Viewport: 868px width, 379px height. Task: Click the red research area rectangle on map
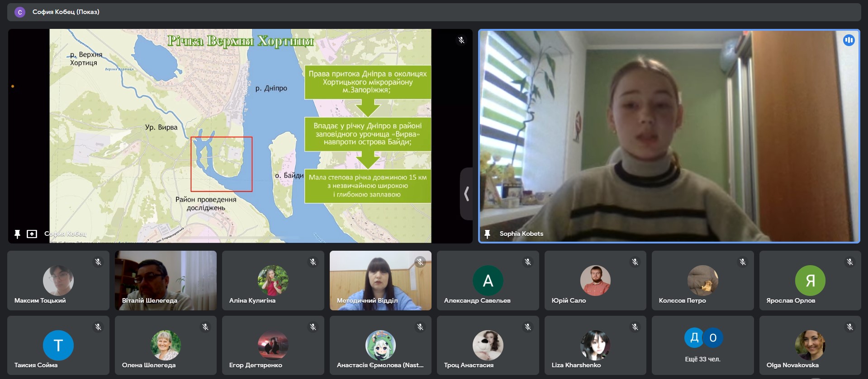point(221,164)
